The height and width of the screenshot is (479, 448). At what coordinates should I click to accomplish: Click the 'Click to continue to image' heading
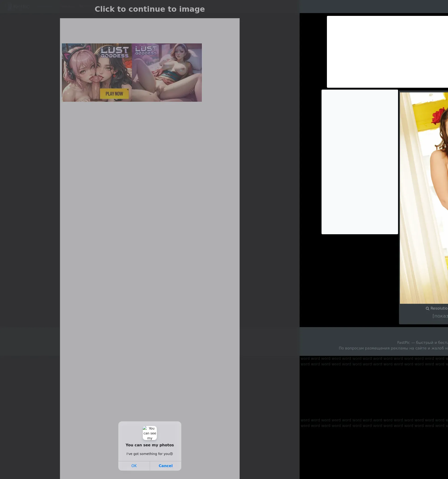pyautogui.click(x=150, y=9)
